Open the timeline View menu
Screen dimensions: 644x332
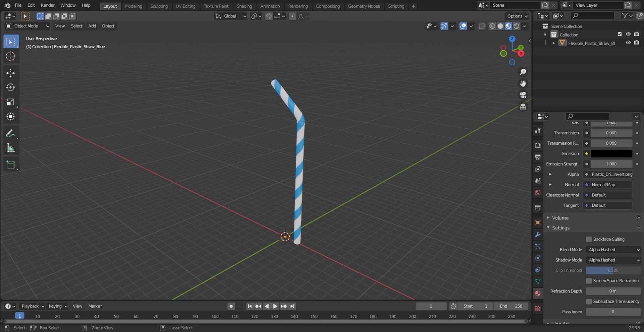tap(77, 306)
